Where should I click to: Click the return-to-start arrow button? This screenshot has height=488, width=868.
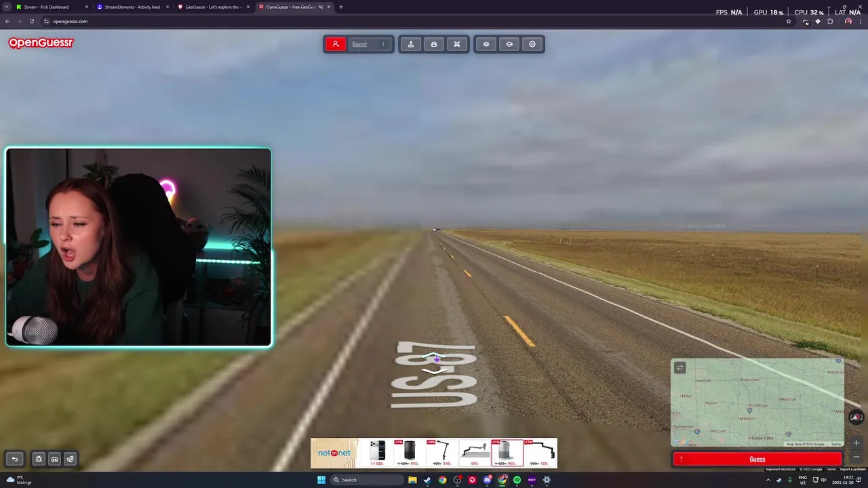point(15,459)
